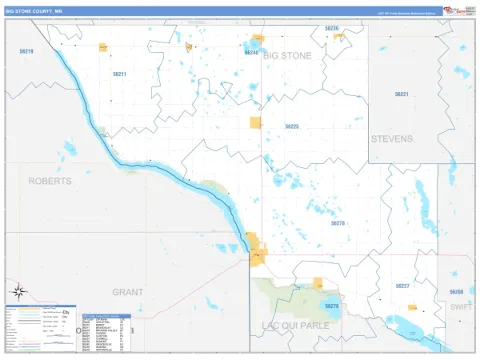This screenshot has width=480, height=360.
Task: Click ZIP code label 56219
Action: point(26,51)
